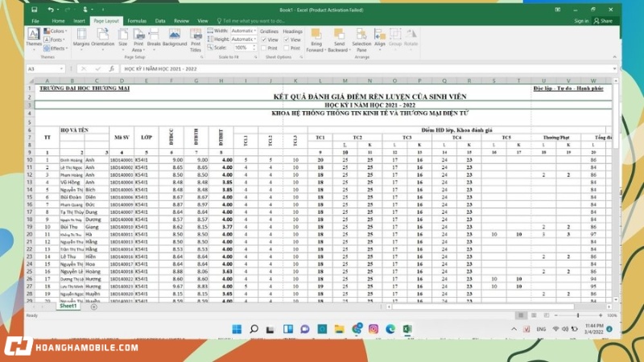This screenshot has width=644, height=362.
Task: Toggle the Gridlines Print checkbox
Action: 264,48
